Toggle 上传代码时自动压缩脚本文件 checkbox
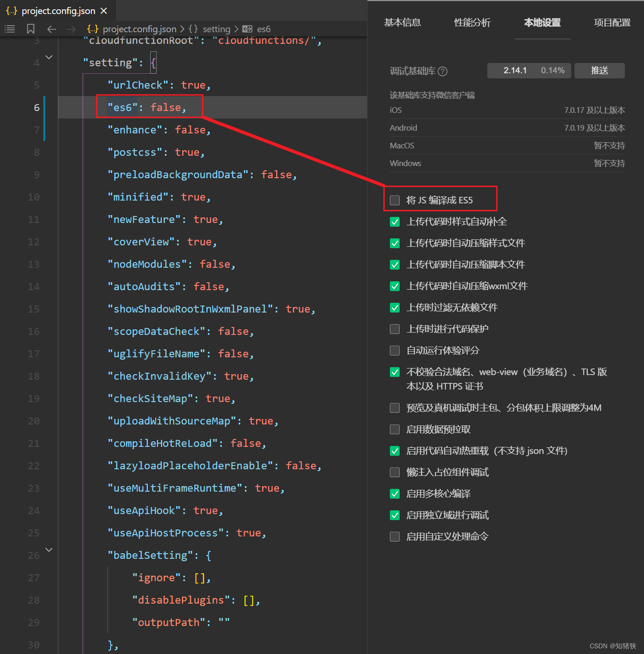Viewport: 644px width, 654px height. point(395,264)
